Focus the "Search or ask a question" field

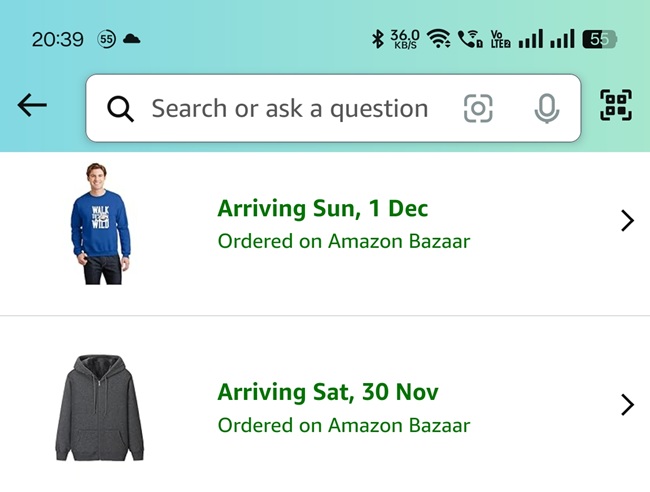(x=290, y=108)
